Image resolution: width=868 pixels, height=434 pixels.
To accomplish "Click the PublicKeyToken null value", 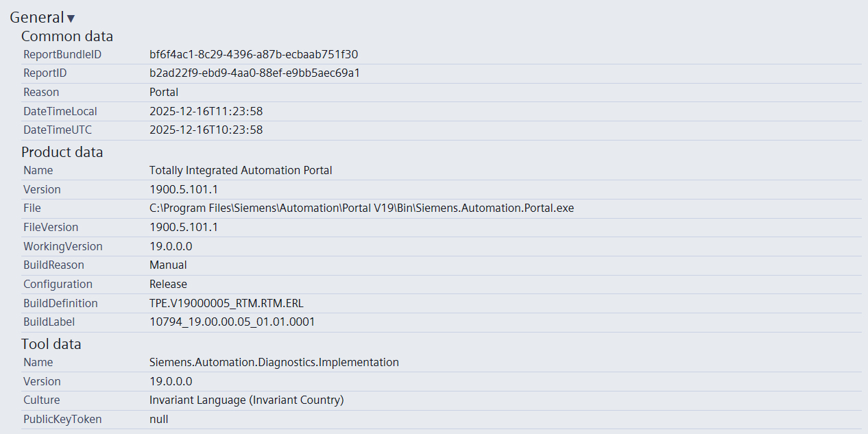I will 158,420.
